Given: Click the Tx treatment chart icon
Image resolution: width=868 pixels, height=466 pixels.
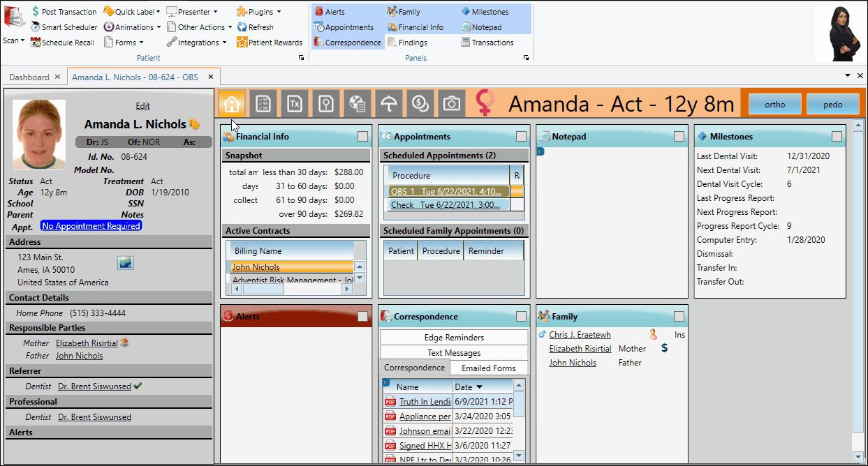Looking at the screenshot, I should coord(295,104).
